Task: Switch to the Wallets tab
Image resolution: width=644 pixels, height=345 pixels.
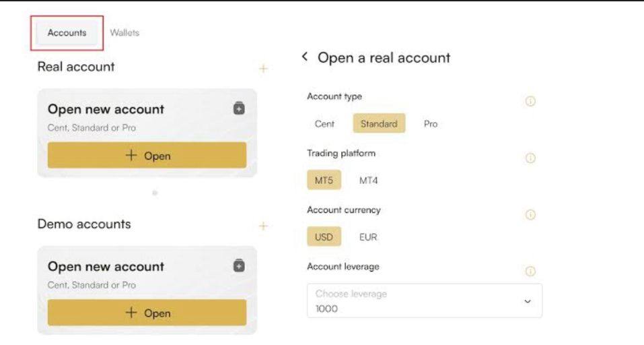Action: click(x=124, y=32)
